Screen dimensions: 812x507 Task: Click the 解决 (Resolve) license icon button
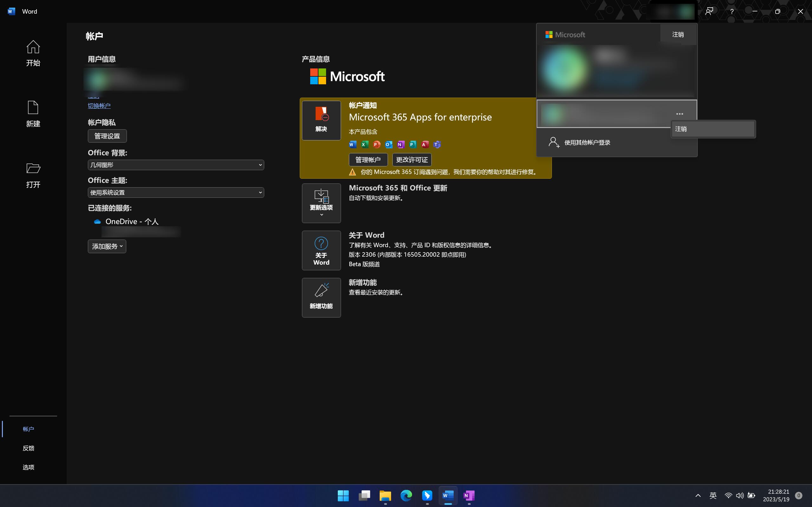pos(321,120)
